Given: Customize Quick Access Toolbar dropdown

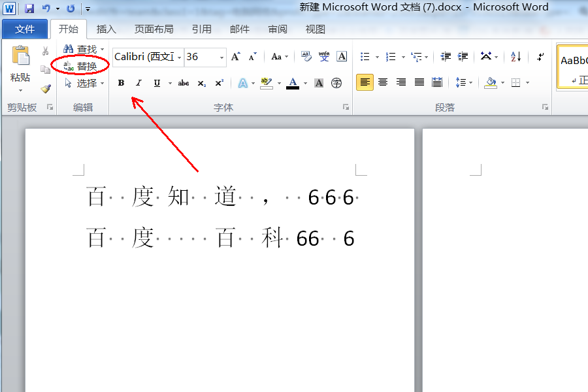Looking at the screenshot, I should (88, 8).
